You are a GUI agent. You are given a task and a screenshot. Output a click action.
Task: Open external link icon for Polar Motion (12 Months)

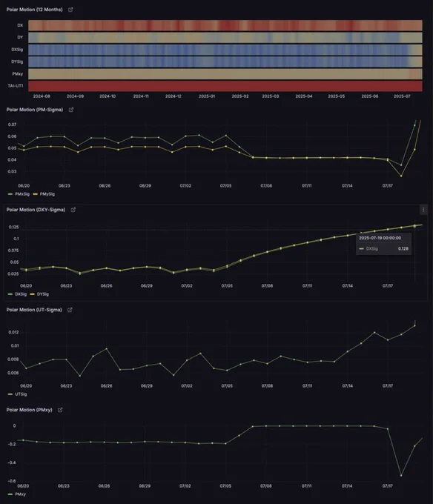(x=70, y=10)
